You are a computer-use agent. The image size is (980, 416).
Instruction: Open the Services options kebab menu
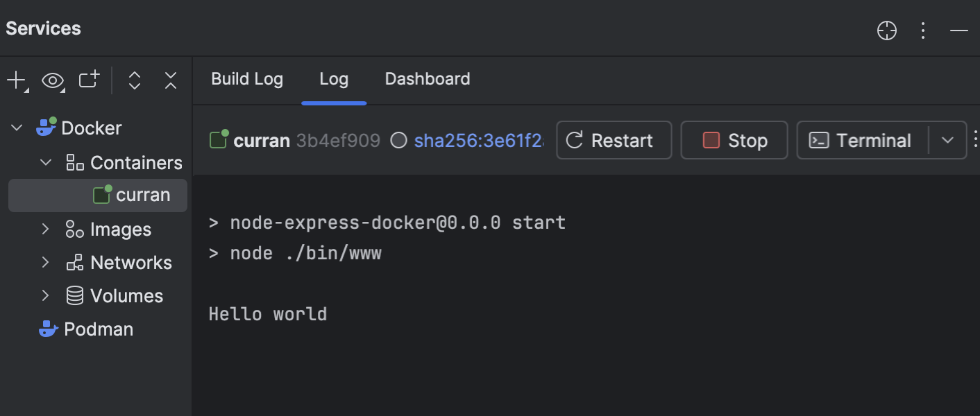(923, 30)
